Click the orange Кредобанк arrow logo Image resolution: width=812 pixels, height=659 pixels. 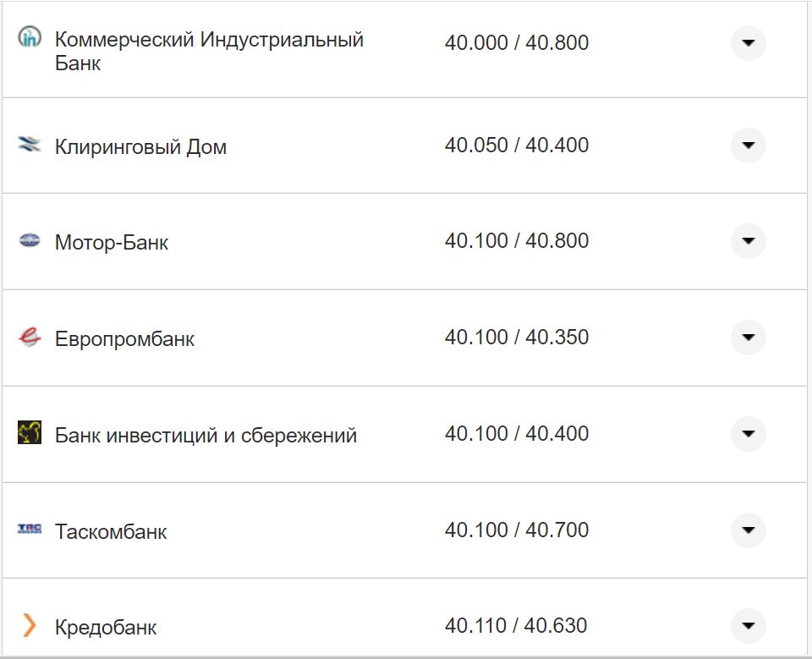(30, 626)
